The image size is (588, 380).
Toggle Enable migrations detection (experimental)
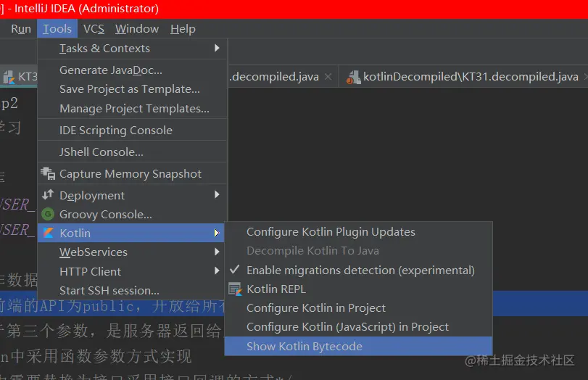pos(358,270)
